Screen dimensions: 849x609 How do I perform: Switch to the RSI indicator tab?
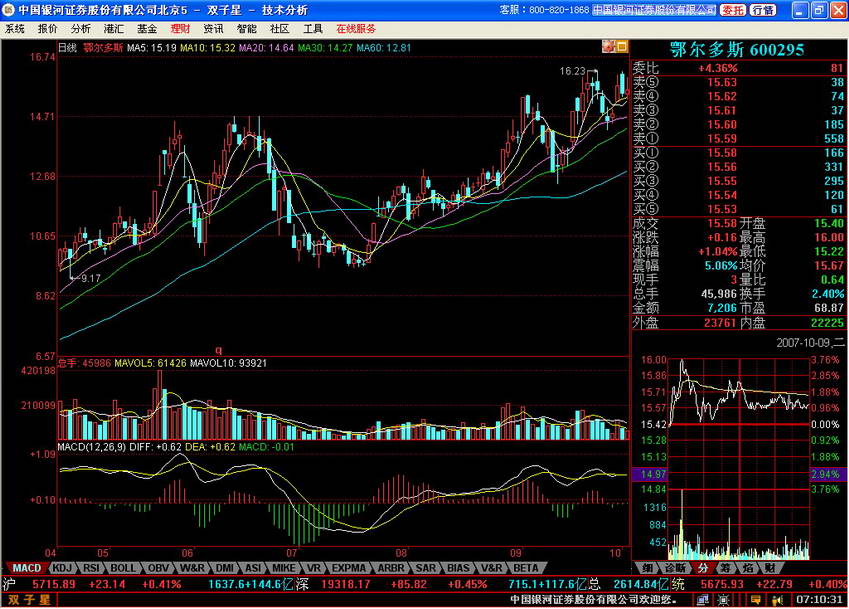91,568
